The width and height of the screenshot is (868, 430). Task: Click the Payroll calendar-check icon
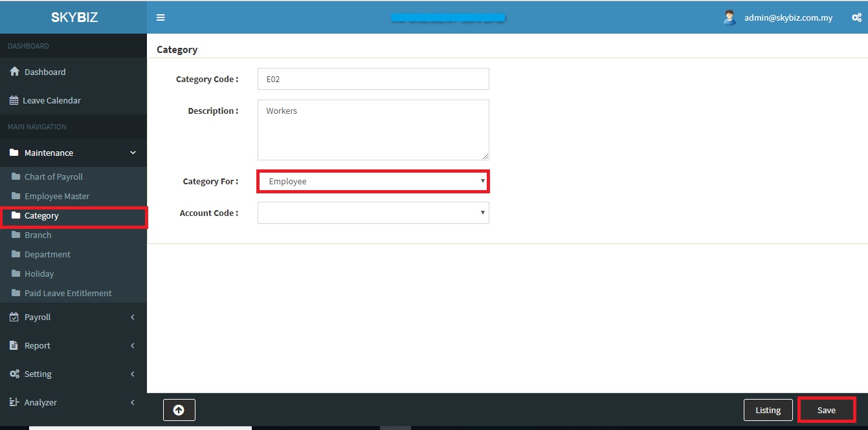14,317
